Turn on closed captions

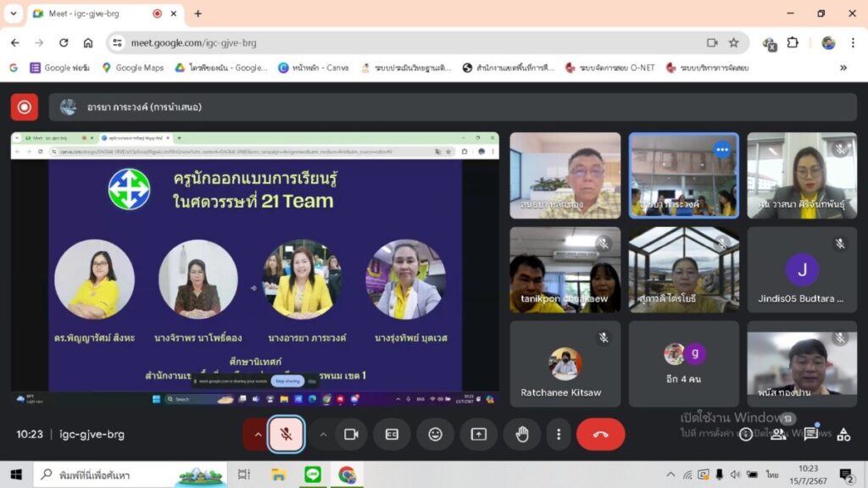coord(392,435)
